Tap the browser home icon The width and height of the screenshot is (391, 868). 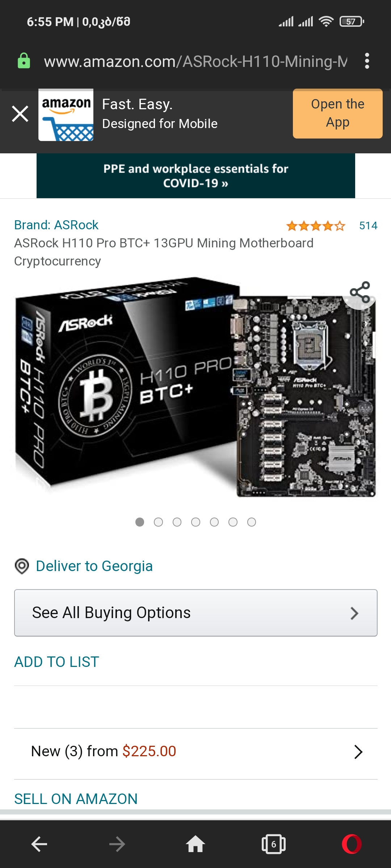click(x=195, y=844)
